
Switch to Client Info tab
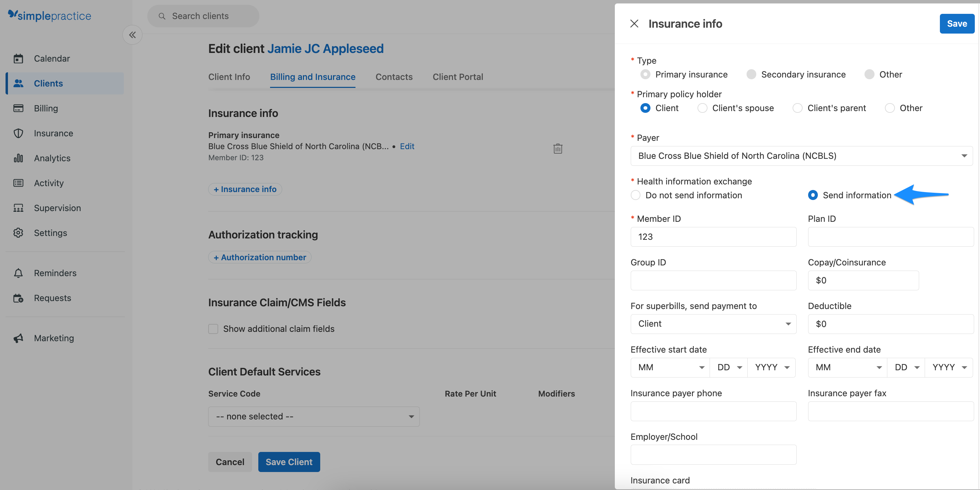coord(229,77)
